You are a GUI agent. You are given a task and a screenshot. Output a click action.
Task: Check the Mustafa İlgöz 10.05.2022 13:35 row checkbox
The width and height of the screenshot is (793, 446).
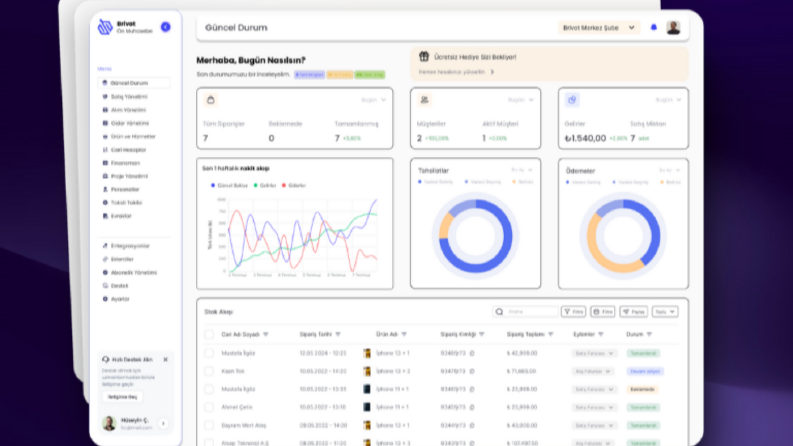point(209,389)
